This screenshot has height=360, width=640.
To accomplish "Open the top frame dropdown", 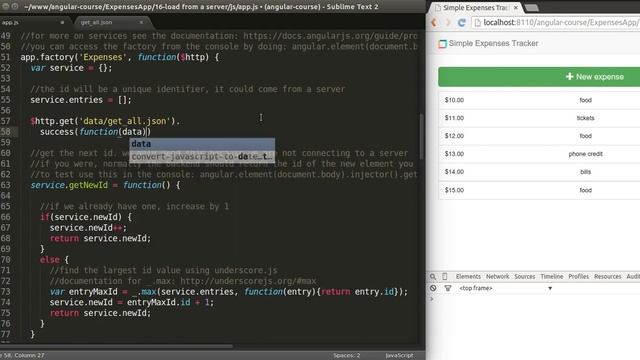I will click(505, 288).
